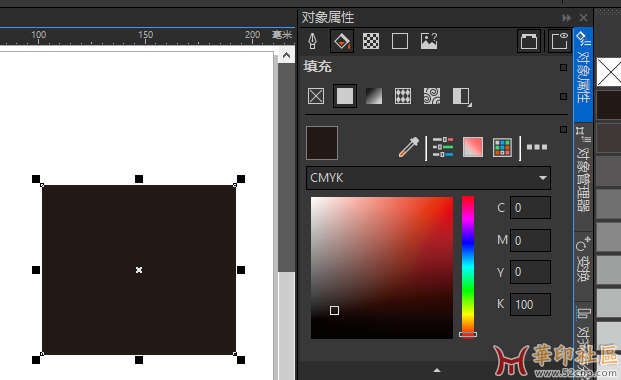
Task: Open the additional fill types flyout
Action: coord(462,97)
